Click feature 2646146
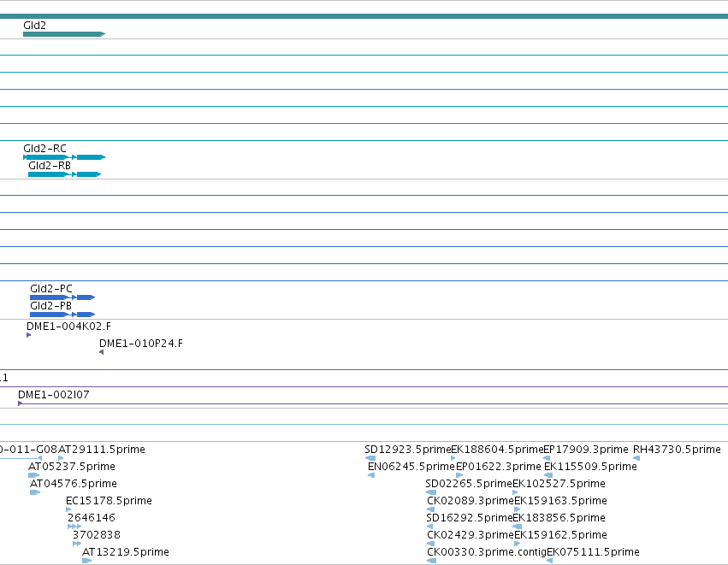Screen dimensions: 728x565 click(74, 527)
